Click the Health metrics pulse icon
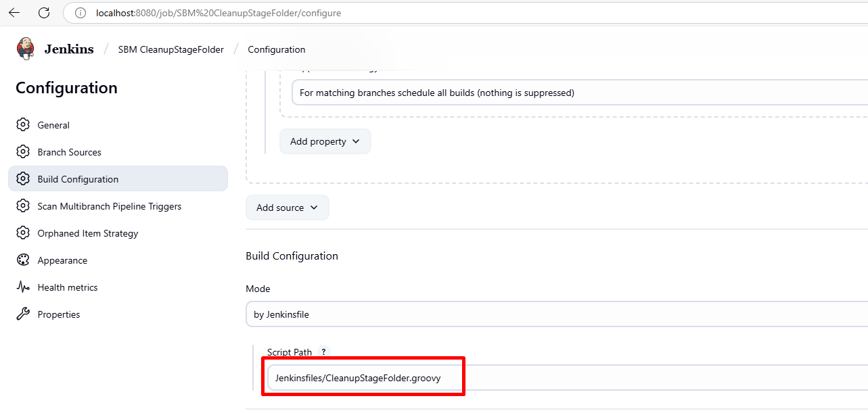Screen dimensions: 868x413 click(23, 287)
